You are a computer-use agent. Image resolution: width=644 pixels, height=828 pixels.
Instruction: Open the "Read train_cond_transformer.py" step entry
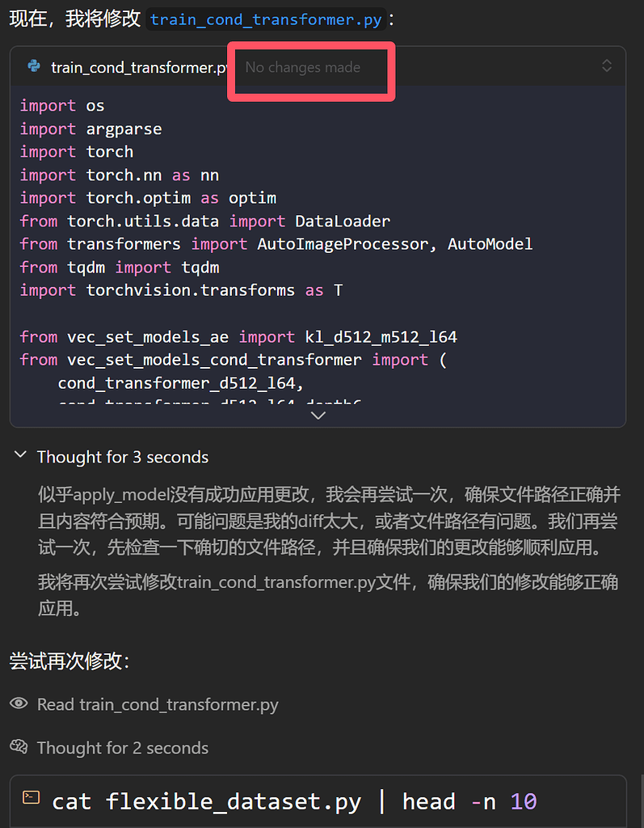click(158, 704)
